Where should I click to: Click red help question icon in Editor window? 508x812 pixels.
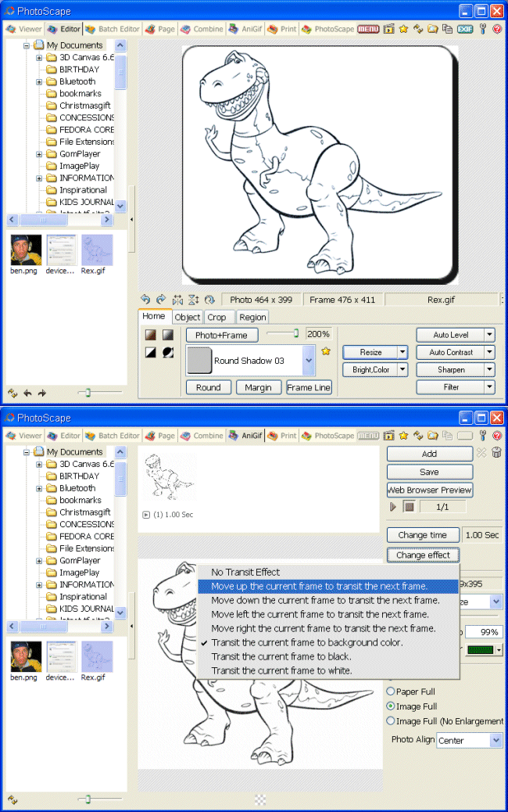tap(497, 29)
